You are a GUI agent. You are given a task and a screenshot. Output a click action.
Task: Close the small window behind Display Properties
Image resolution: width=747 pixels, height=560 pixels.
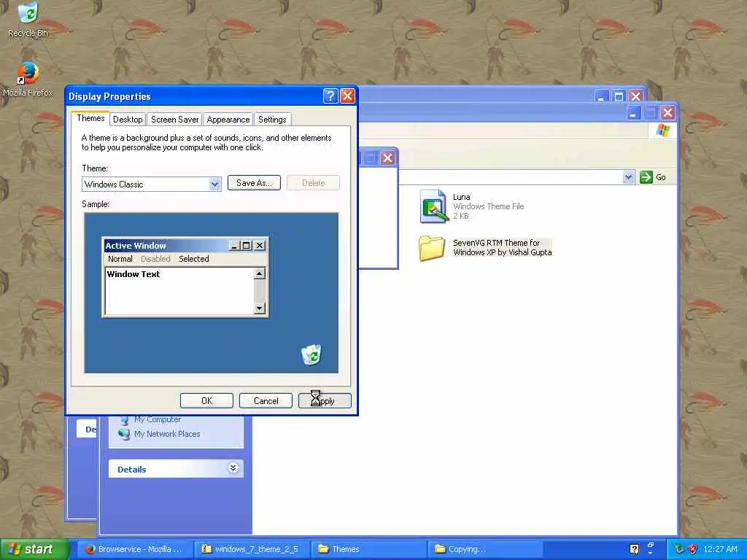point(388,157)
